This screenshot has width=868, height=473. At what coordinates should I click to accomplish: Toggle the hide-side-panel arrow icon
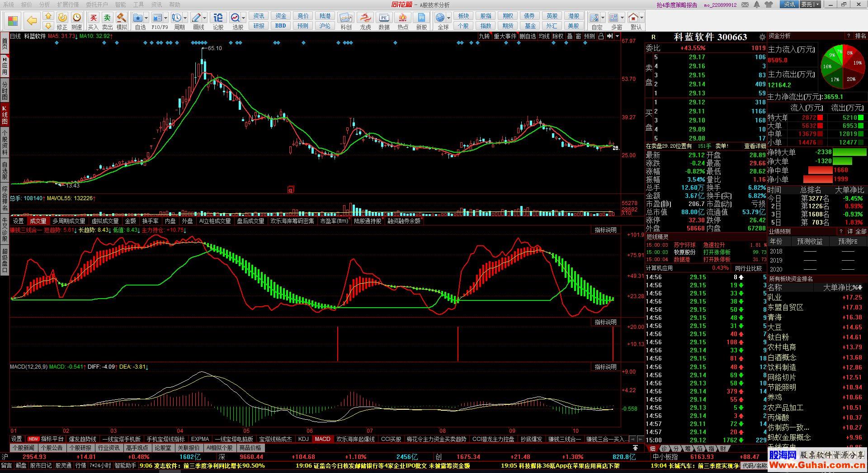(610, 36)
